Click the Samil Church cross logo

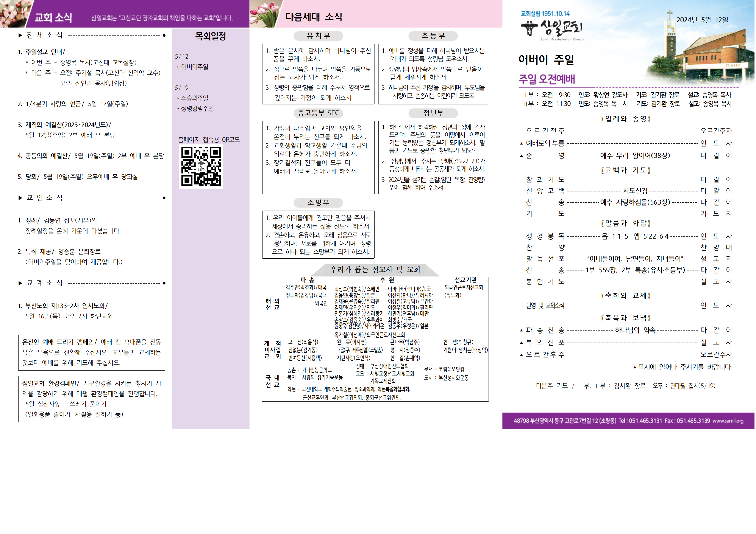530,28
